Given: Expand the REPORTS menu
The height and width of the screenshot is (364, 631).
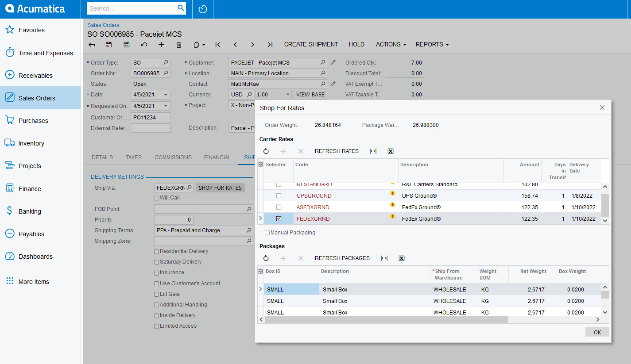Looking at the screenshot, I should point(432,45).
